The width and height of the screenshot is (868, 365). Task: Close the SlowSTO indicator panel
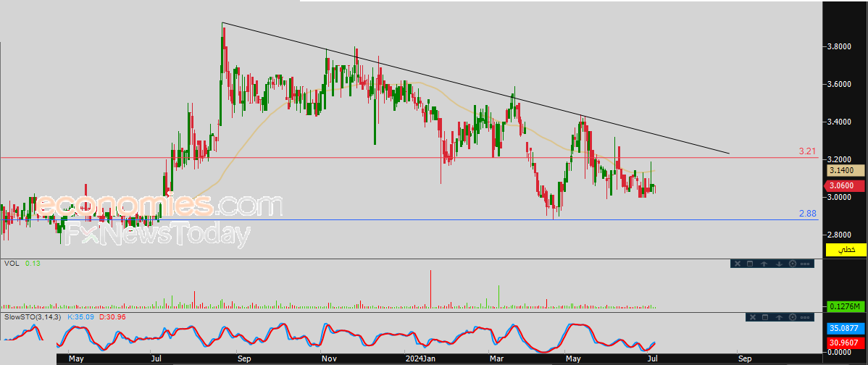point(752,317)
